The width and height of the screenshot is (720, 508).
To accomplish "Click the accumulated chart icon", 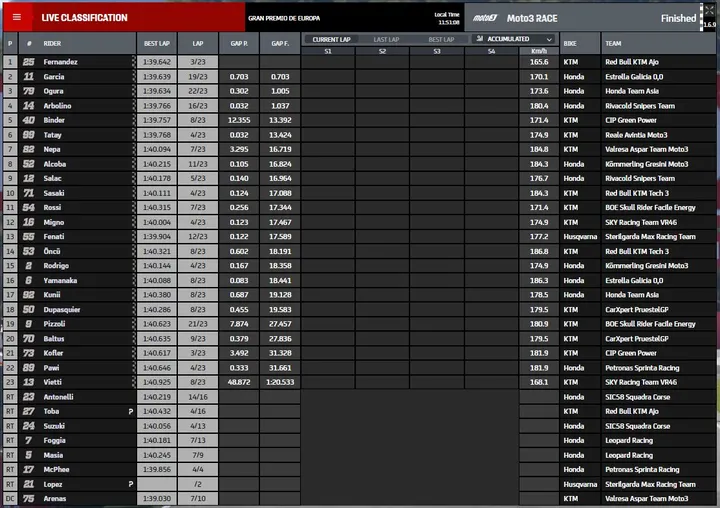I will click(479, 39).
